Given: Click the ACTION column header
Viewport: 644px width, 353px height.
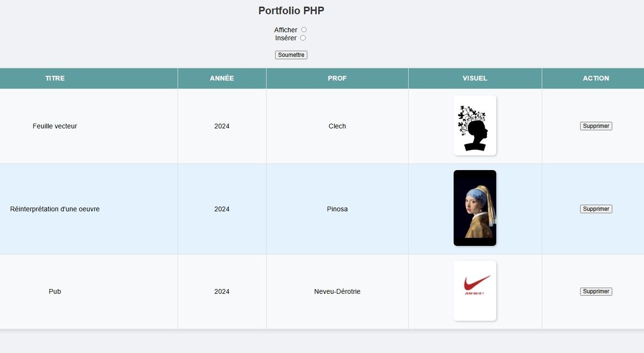Looking at the screenshot, I should (x=596, y=78).
